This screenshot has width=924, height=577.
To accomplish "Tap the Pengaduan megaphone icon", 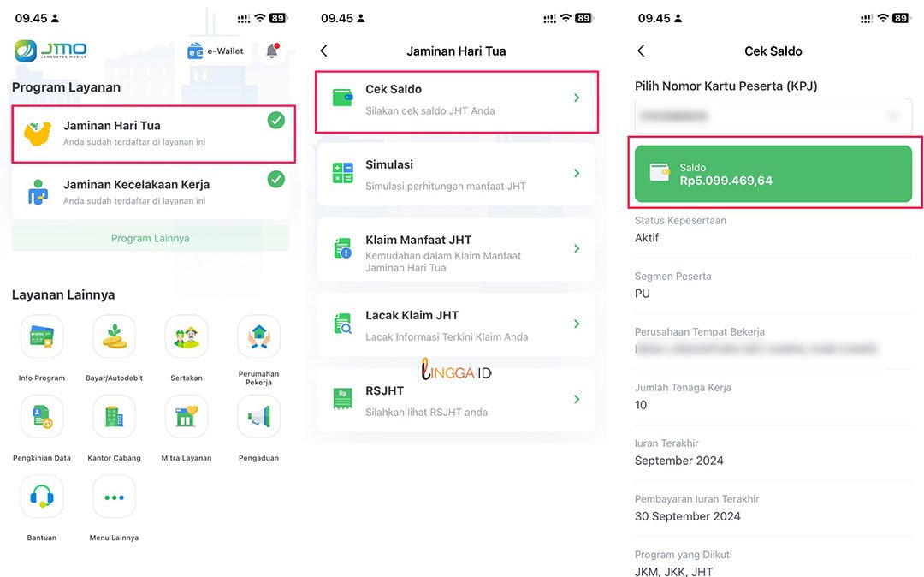I will pyautogui.click(x=258, y=417).
